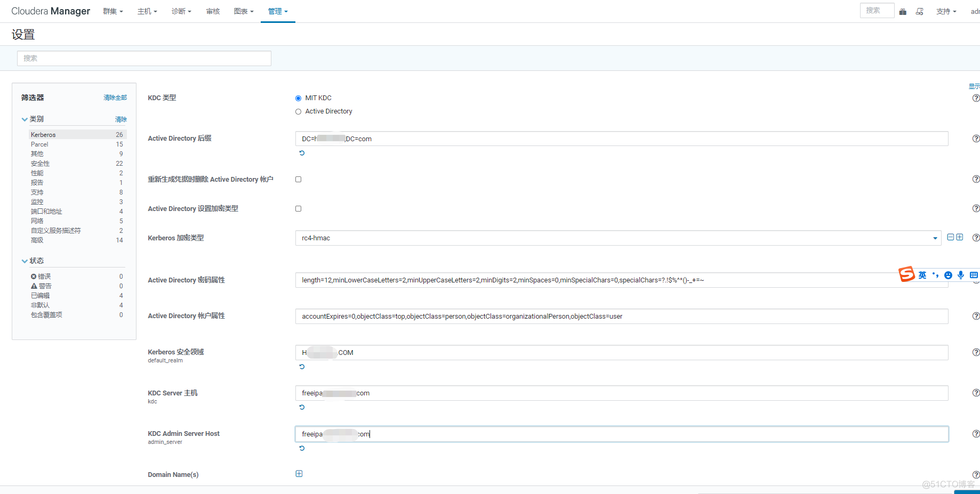The width and height of the screenshot is (980, 494).
Task: Show help for Domain Name(s)
Action: [x=976, y=474]
